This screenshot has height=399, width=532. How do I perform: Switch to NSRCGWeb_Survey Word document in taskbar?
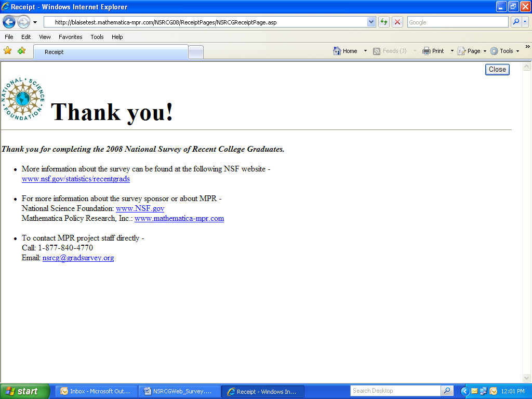click(179, 391)
